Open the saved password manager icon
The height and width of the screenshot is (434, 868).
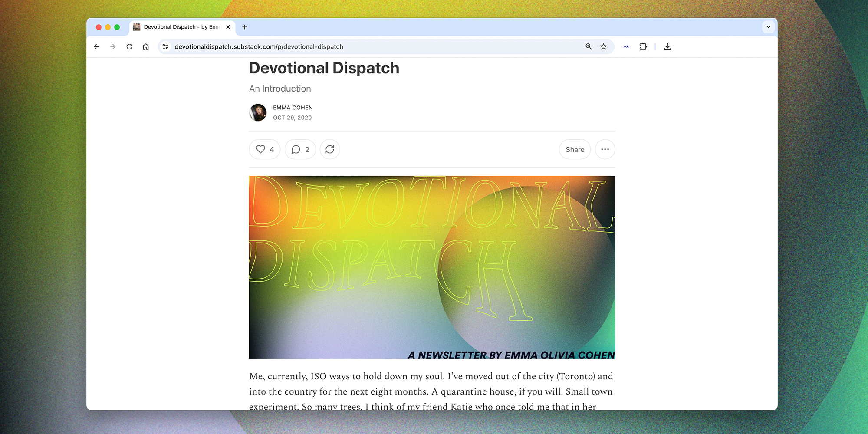[626, 46]
